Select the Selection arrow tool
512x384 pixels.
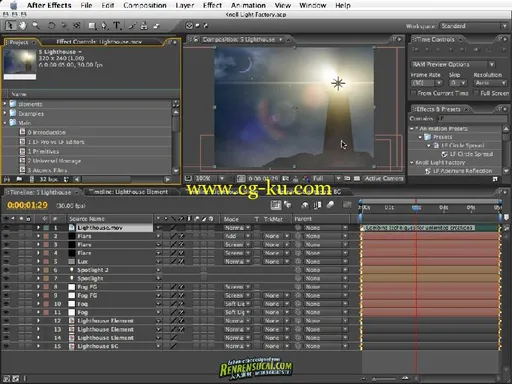pos(10,25)
